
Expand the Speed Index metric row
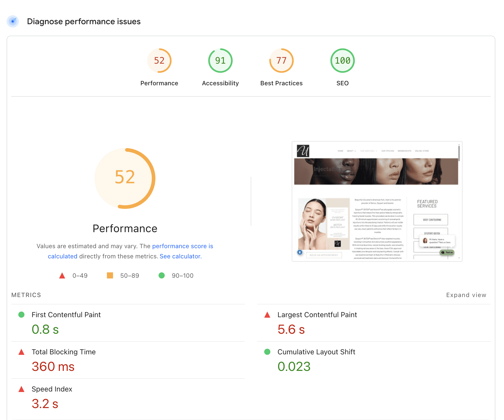click(x=52, y=389)
